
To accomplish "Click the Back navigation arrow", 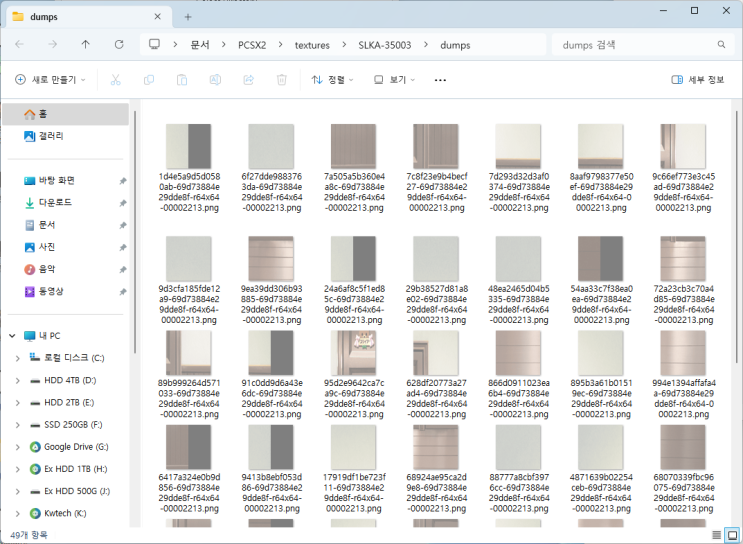I will 20,45.
